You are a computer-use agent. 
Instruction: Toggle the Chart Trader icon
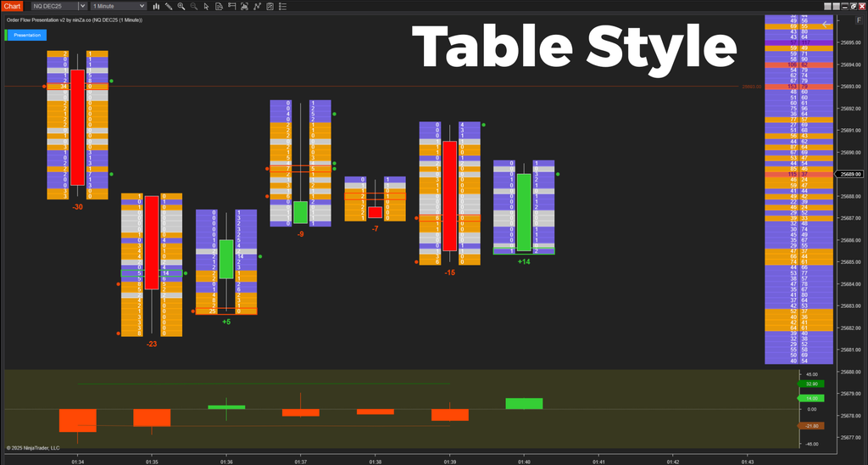pos(231,6)
